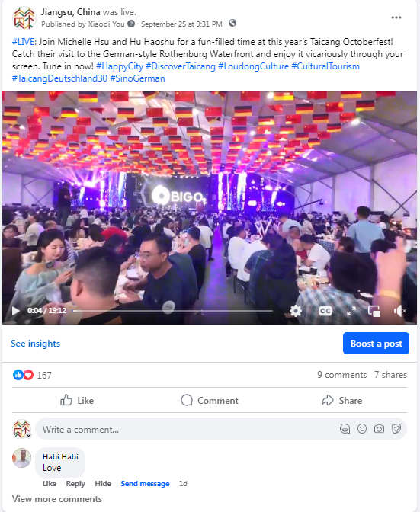Play the live video
Screen dimensions: 420x512
coord(16,311)
